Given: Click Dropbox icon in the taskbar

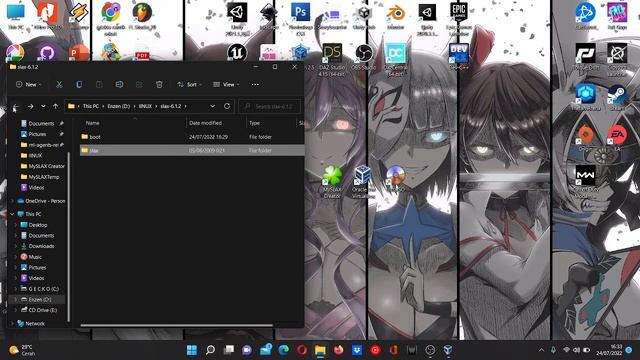Looking at the screenshot, I should 357,350.
